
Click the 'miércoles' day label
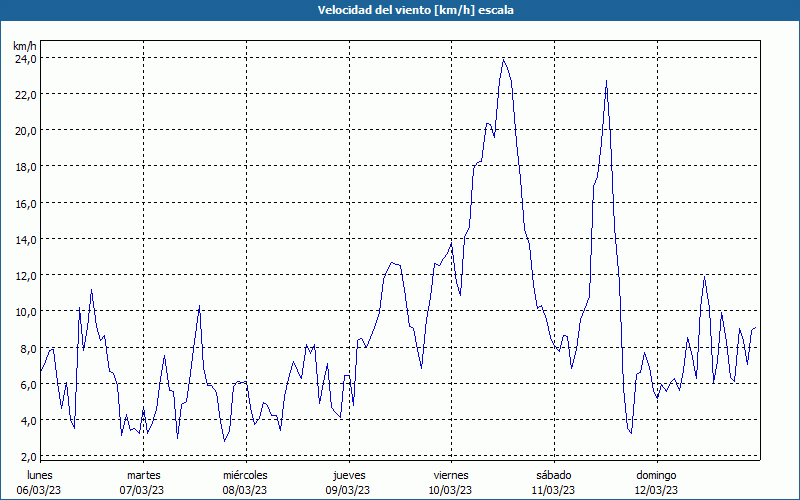[245, 475]
